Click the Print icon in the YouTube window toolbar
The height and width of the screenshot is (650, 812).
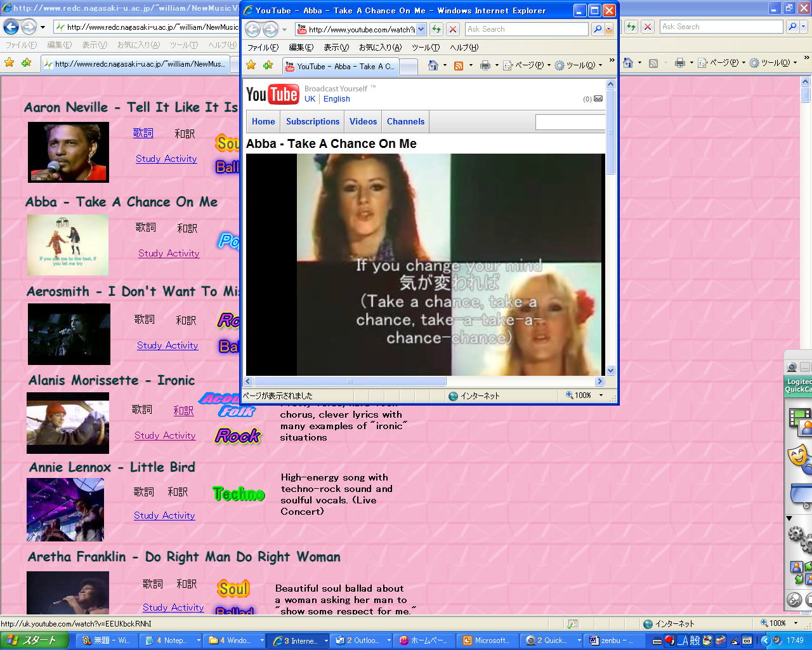point(485,65)
